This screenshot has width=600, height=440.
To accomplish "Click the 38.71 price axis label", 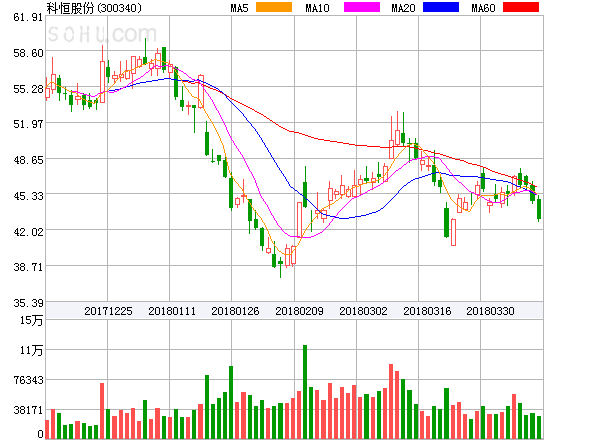I will [x=28, y=267].
